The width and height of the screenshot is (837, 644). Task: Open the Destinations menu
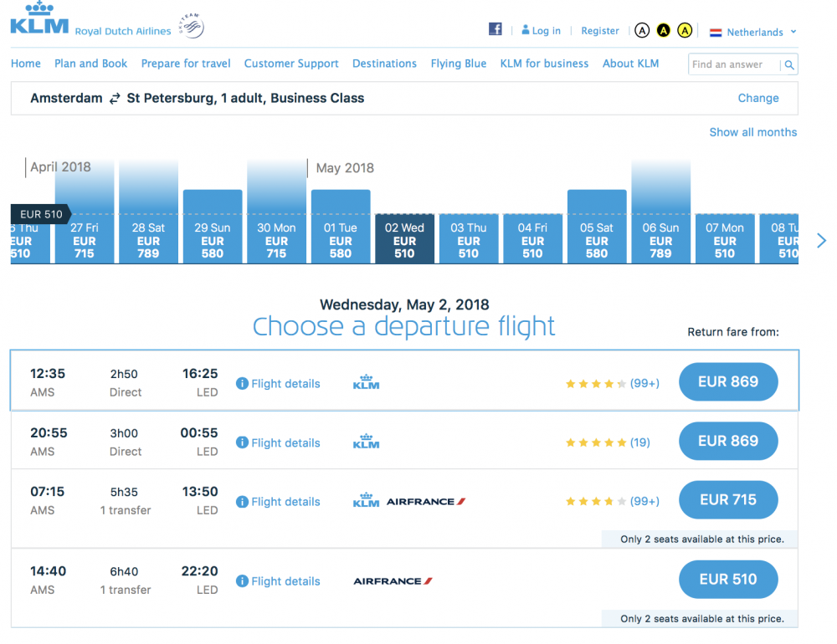coord(384,64)
